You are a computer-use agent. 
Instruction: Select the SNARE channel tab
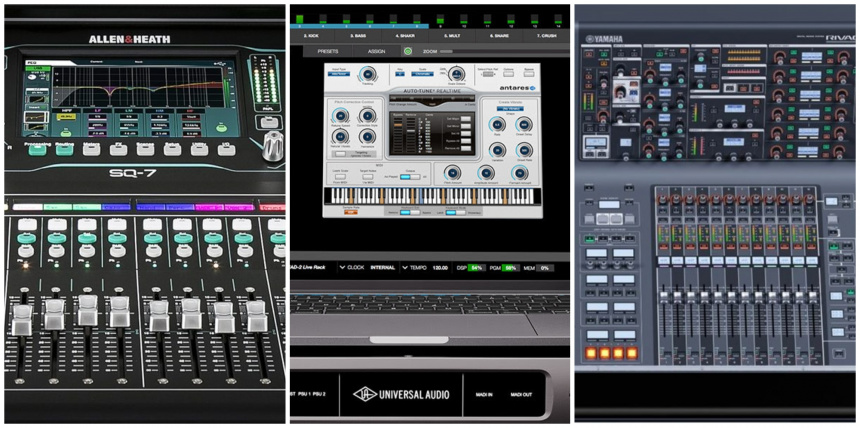tap(500, 36)
